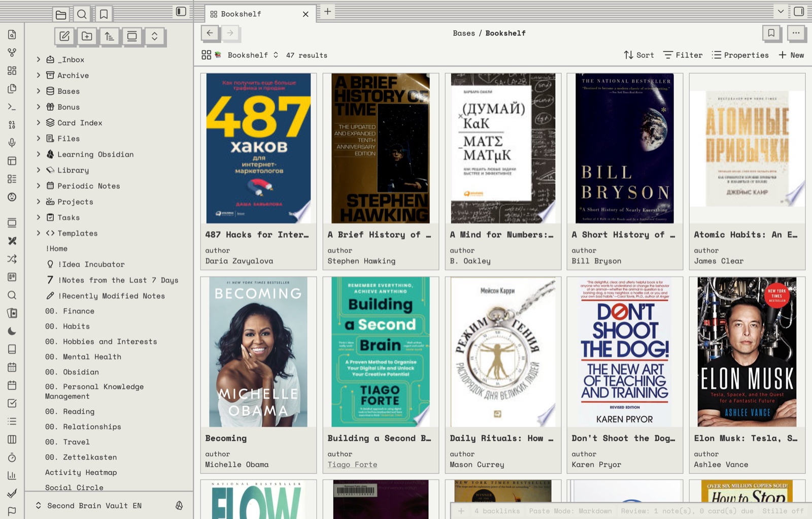
Task: Click the Sort button
Action: click(639, 55)
